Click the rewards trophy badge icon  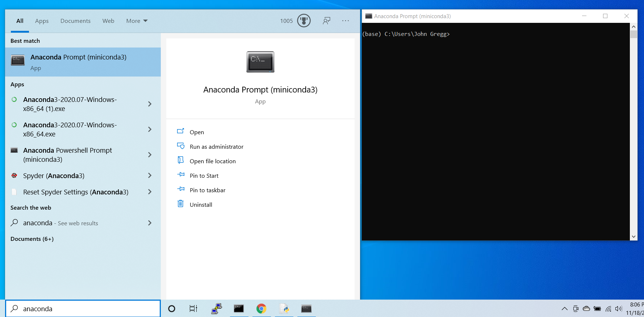pos(304,21)
